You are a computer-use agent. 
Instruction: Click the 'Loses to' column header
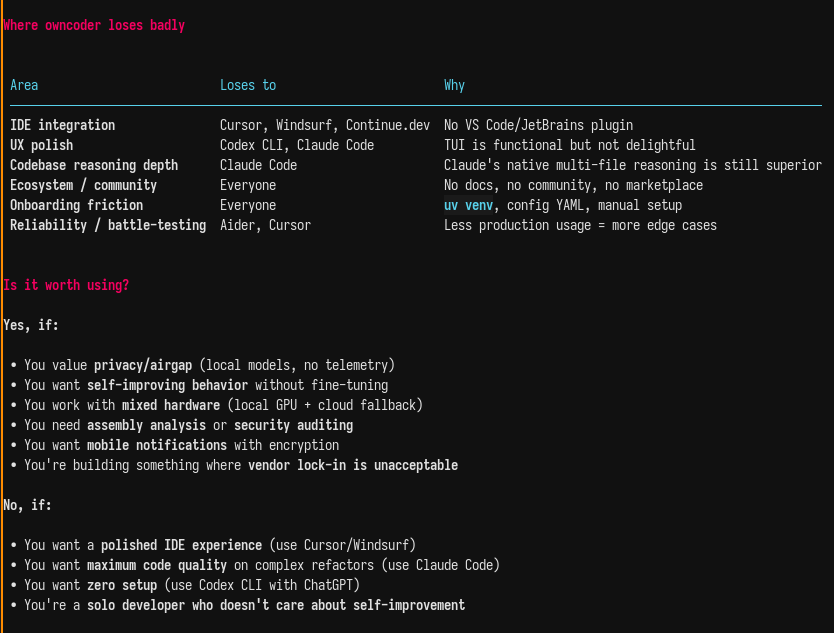click(x=248, y=85)
